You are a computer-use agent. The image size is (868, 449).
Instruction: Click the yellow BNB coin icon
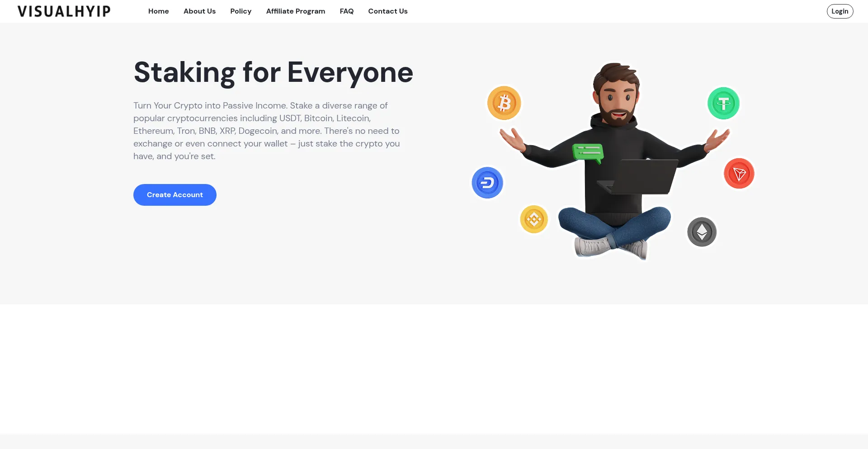pos(534,219)
